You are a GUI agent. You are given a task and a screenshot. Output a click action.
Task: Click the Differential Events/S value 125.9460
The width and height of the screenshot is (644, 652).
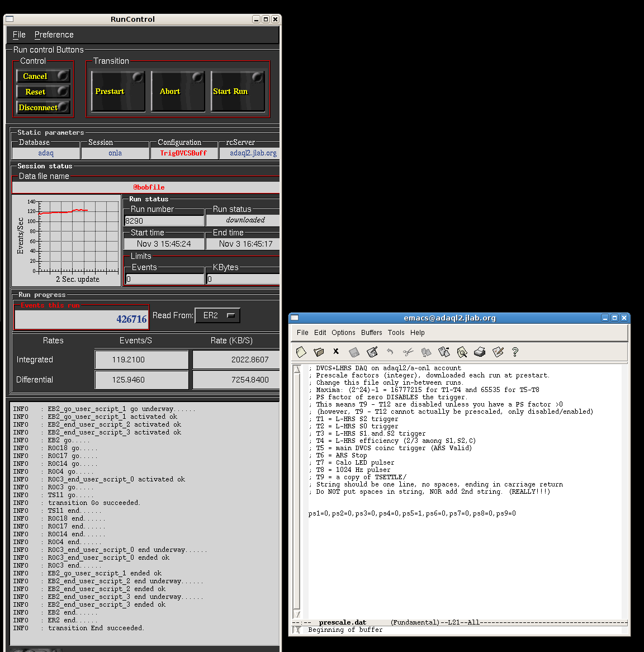[x=141, y=380]
